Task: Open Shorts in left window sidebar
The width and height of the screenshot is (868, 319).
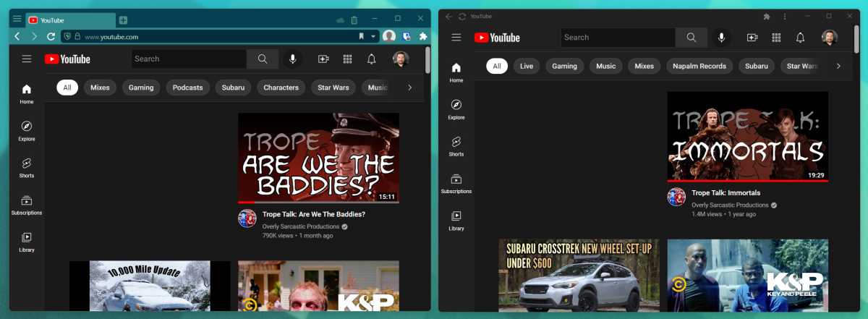Action: point(27,168)
